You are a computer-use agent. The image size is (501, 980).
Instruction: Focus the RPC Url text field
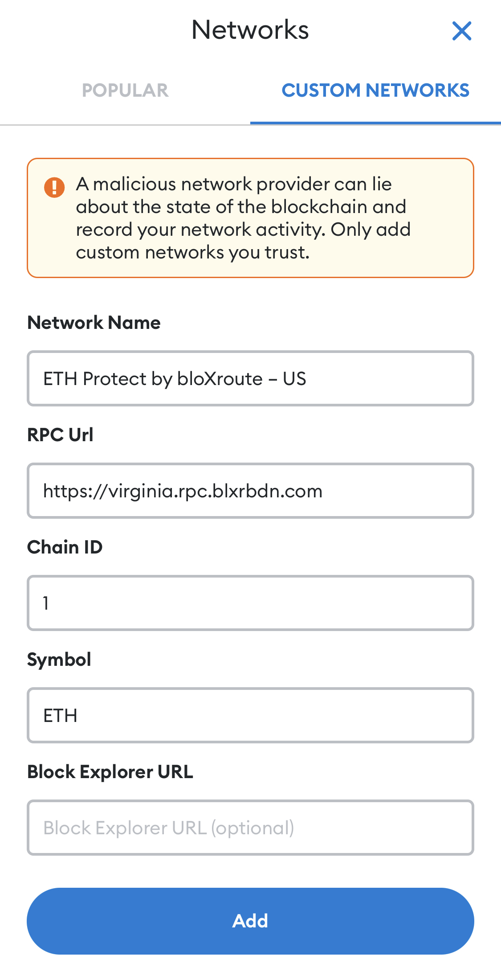point(250,491)
